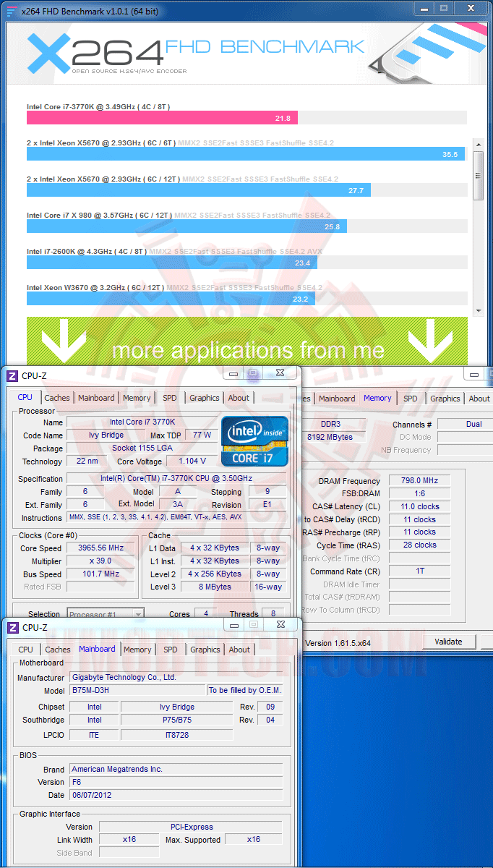Click the 'x 39.0' multiplier value

click(x=102, y=561)
